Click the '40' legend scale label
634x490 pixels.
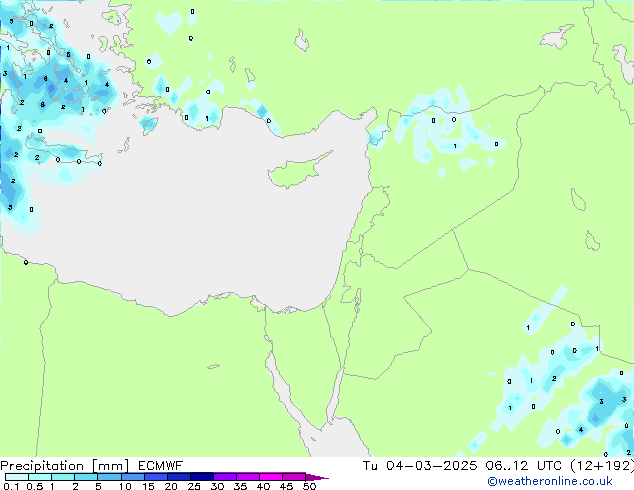tap(263, 486)
